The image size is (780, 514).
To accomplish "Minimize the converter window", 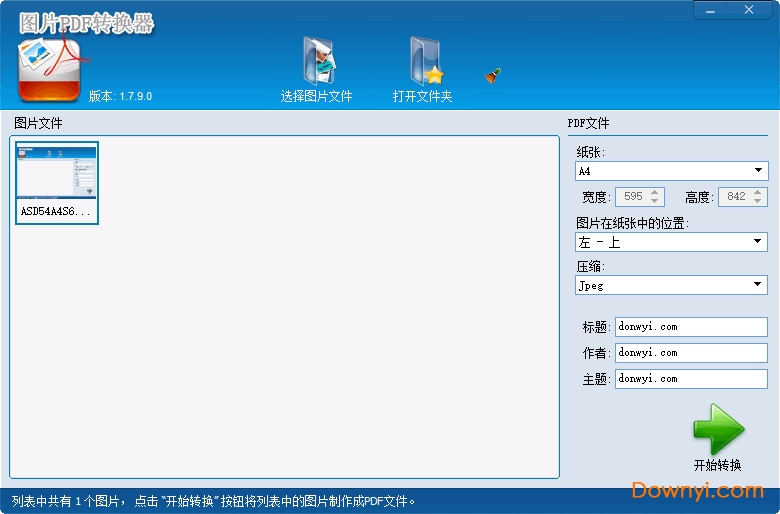I will coord(710,10).
